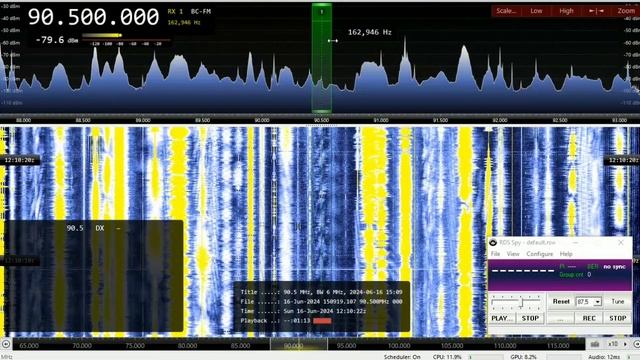
Task: Click the STOP button next to REC
Action: tap(618, 318)
